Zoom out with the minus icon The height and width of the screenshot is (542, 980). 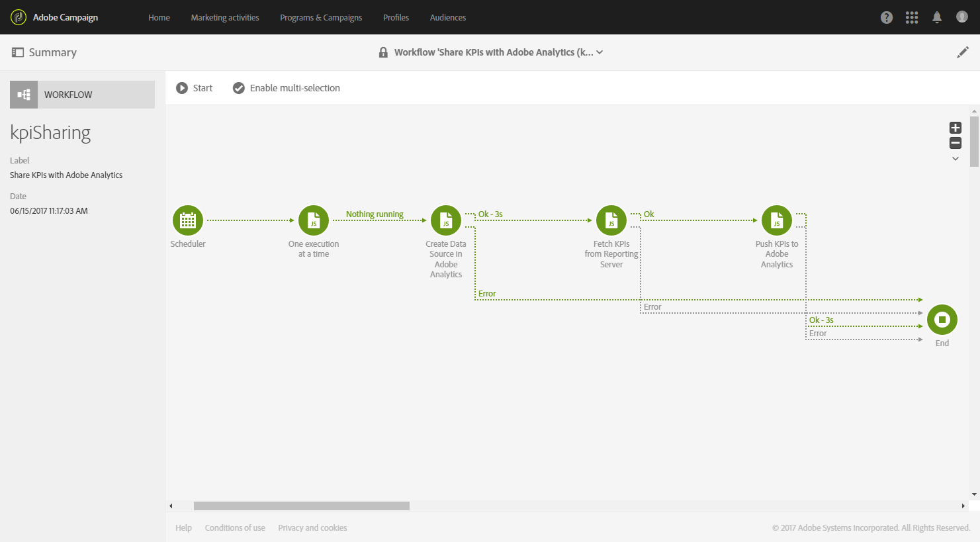956,143
